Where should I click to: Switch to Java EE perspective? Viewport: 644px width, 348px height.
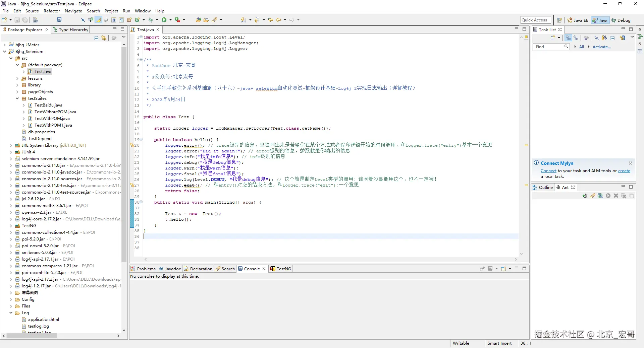(x=578, y=20)
